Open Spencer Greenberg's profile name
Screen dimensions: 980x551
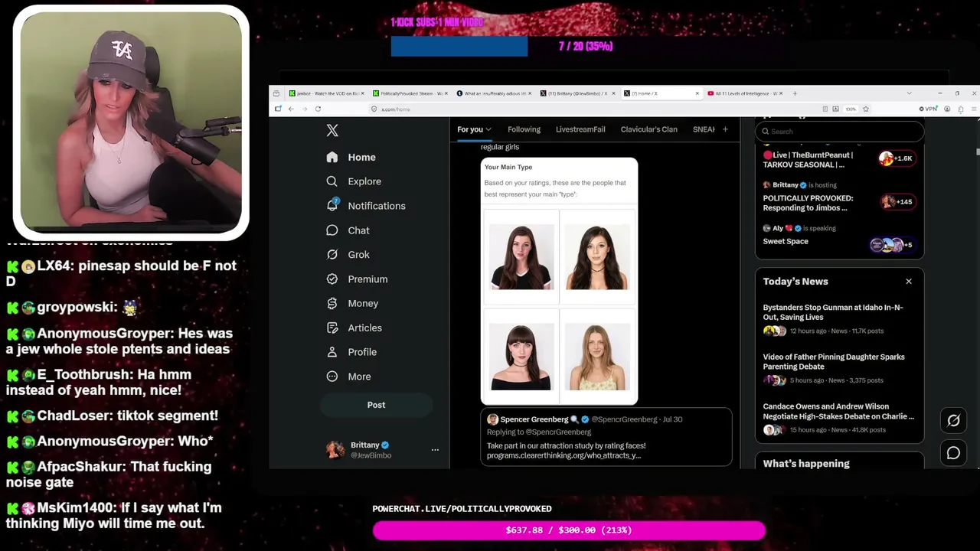pos(534,419)
